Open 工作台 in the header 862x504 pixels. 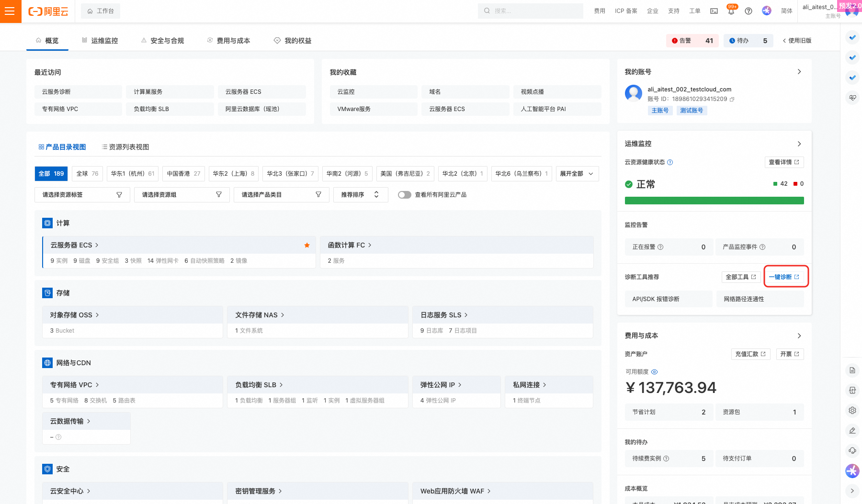(101, 11)
